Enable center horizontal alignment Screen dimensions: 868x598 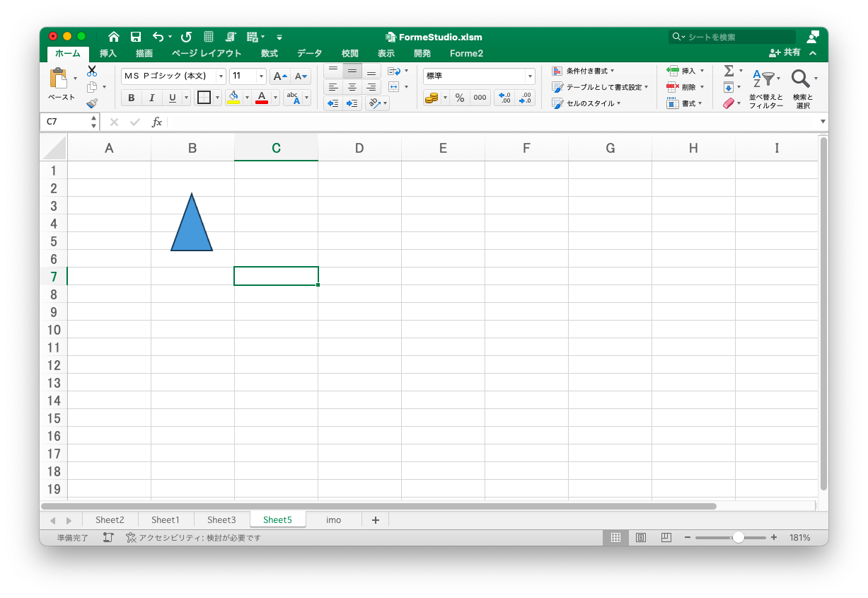pyautogui.click(x=352, y=87)
